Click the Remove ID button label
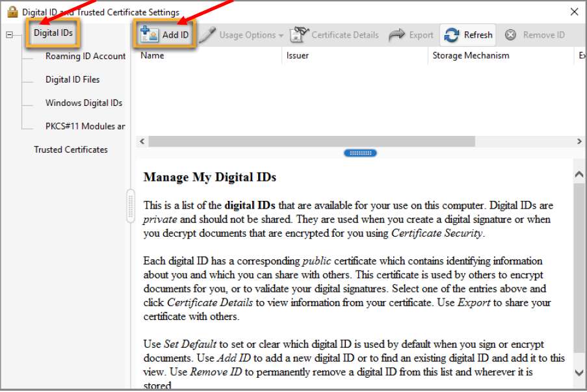This screenshot has width=587, height=392. pyautogui.click(x=544, y=35)
